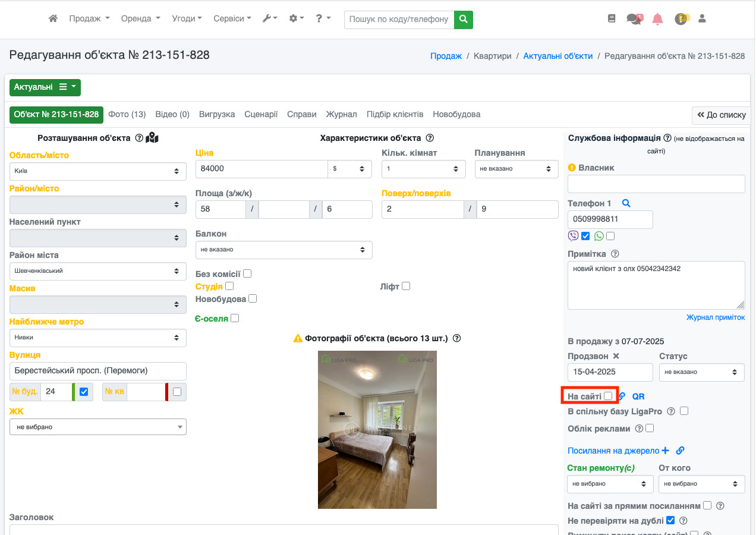Click the QR link icon
Image resolution: width=756 pixels, height=535 pixels.
[x=638, y=396]
